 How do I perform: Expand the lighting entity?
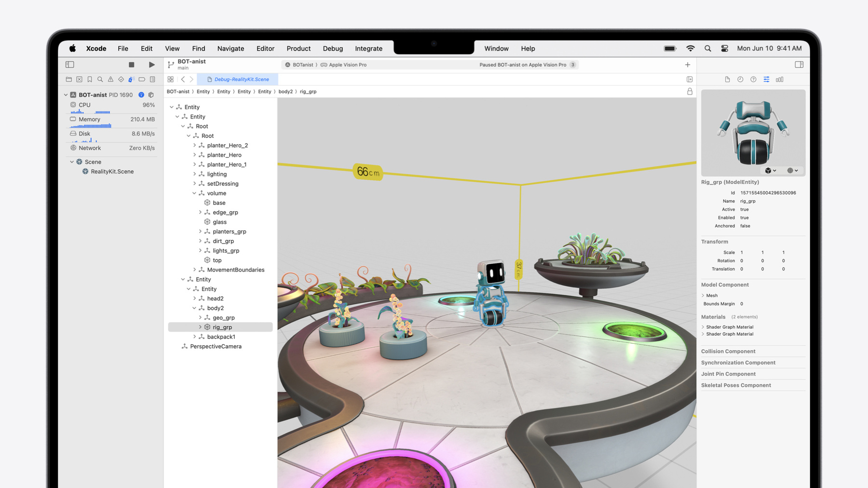(194, 174)
